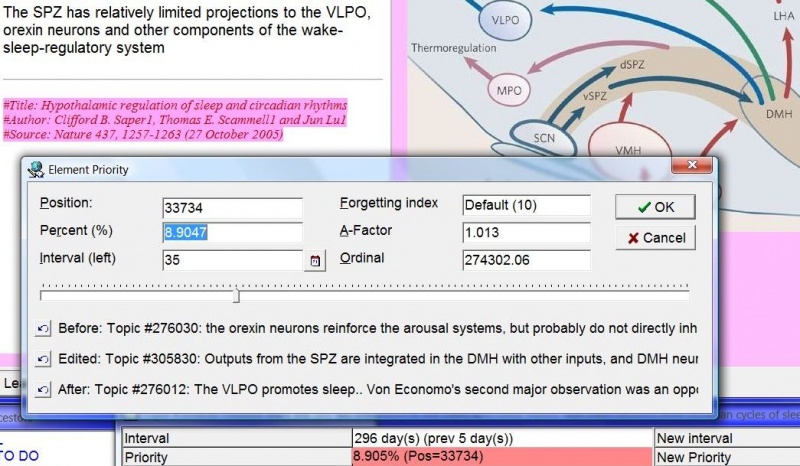The width and height of the screenshot is (800, 466).
Task: Click the #Author reference line
Action: (175, 120)
